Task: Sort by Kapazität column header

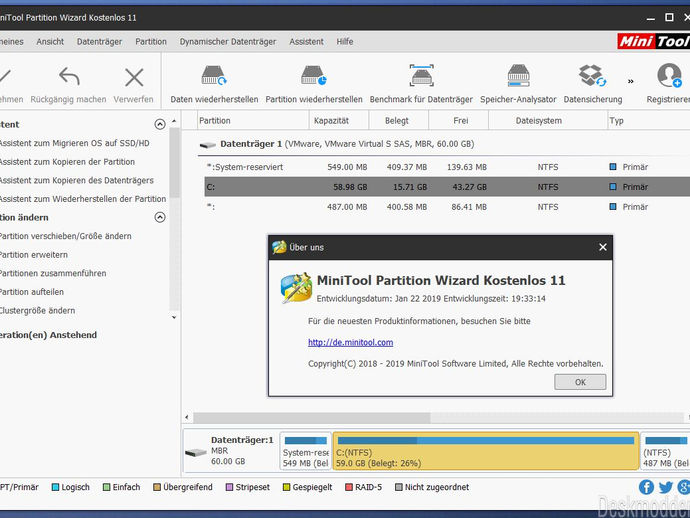Action: point(338,121)
